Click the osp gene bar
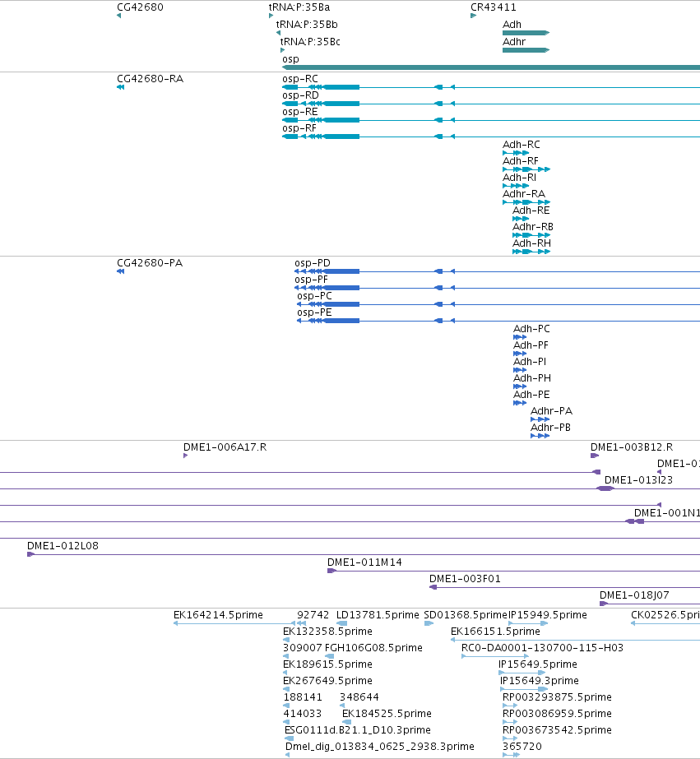Viewport: 700px width, 759px height. (x=491, y=67)
